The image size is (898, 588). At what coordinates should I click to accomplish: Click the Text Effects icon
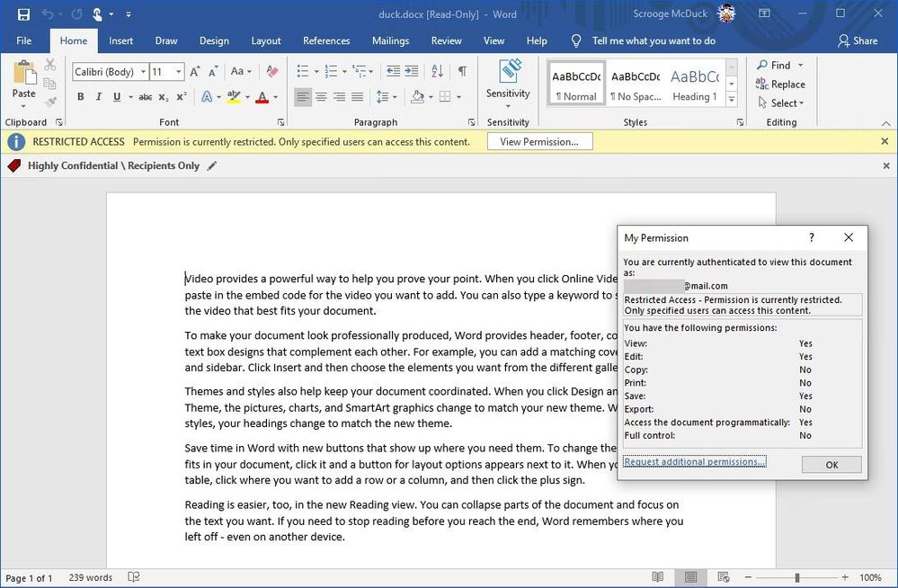(207, 97)
